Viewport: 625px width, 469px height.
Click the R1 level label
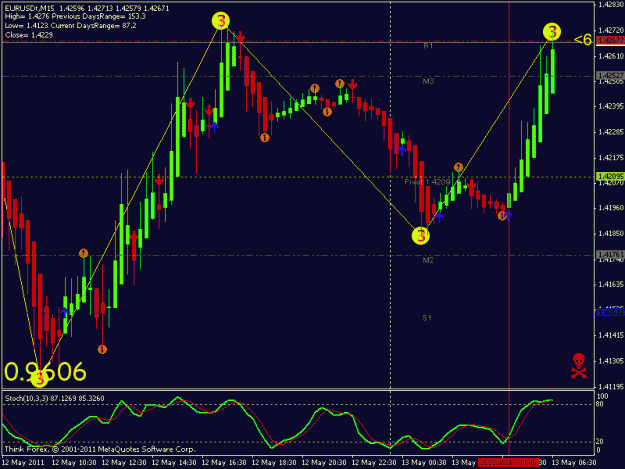coord(428,46)
